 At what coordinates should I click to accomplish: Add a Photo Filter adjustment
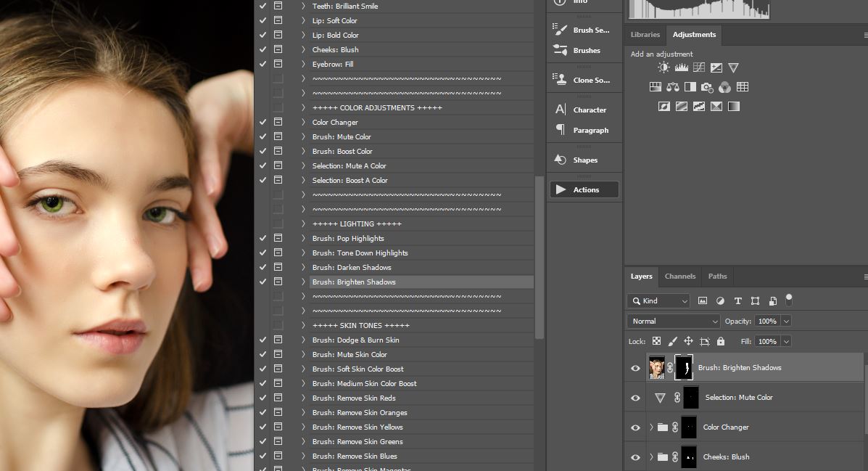click(707, 87)
